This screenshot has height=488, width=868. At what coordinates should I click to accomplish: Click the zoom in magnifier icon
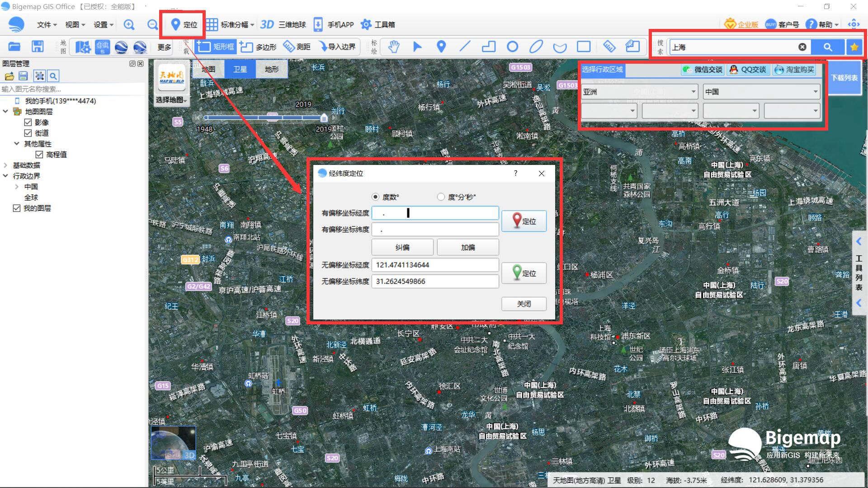pos(129,25)
